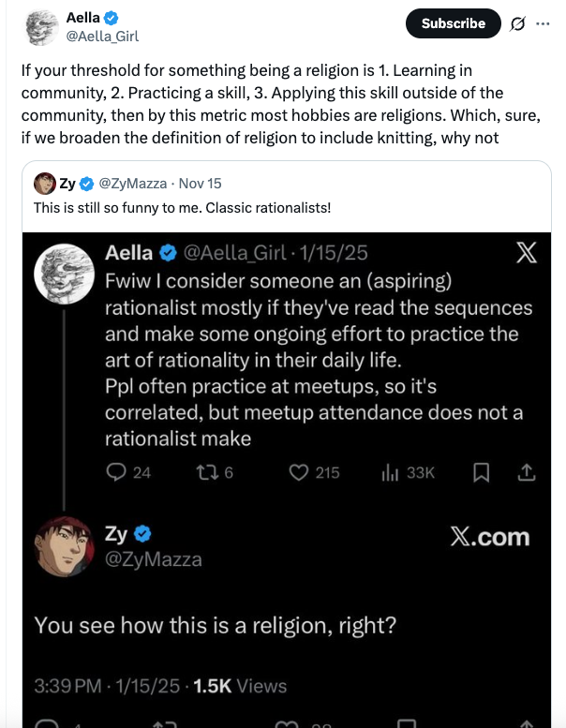Open the three-dot more options menu
Image resolution: width=566 pixels, height=728 pixels.
[x=543, y=22]
